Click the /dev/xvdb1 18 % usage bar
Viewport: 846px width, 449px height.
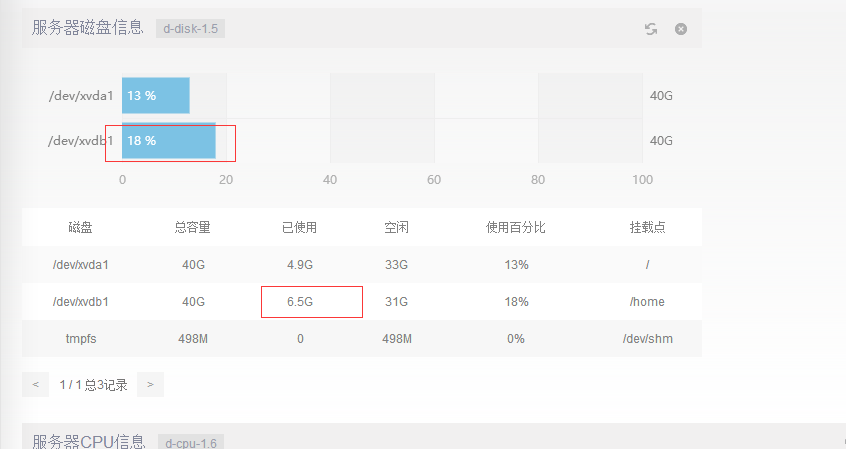point(168,141)
